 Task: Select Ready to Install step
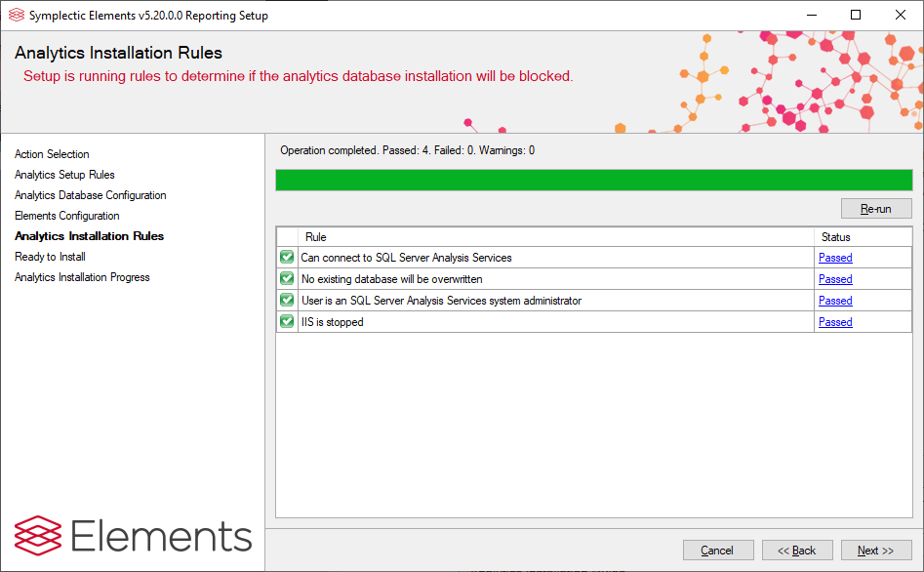[50, 257]
